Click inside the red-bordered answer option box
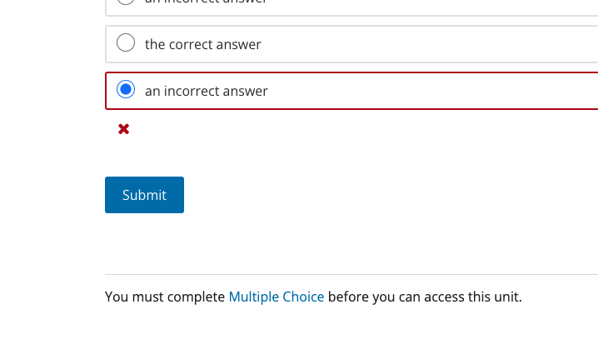This screenshot has width=598, height=364. click(x=351, y=91)
